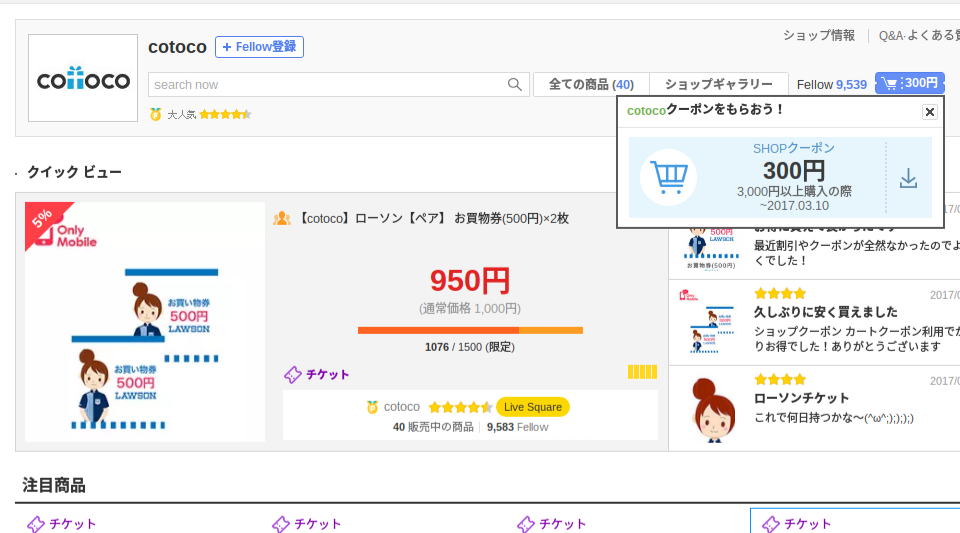This screenshot has width=960, height=533.
Task: Click the first チケット label under 注目商品
Action: [62, 524]
